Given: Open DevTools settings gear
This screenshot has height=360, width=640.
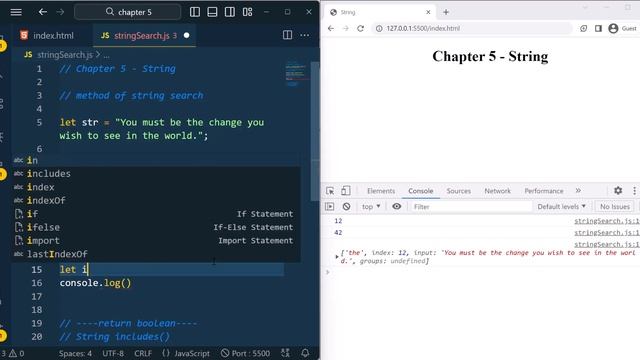Looking at the screenshot, I should point(618,191).
